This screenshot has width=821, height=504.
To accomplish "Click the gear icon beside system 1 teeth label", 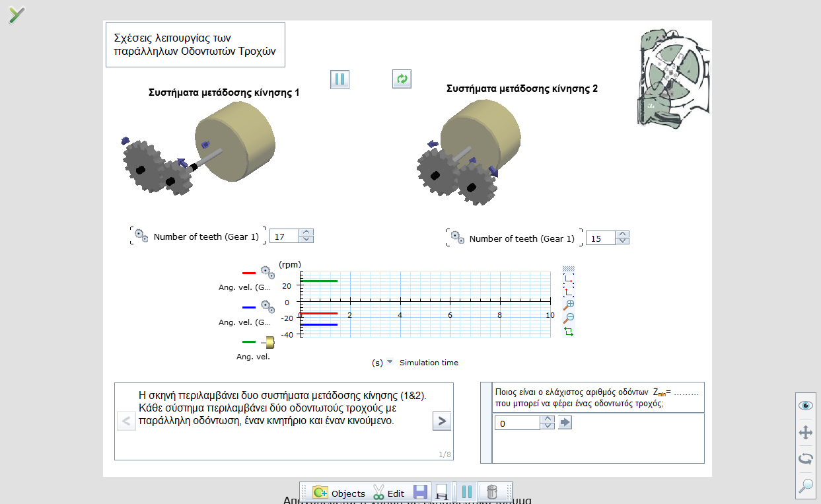I will 142,235.
